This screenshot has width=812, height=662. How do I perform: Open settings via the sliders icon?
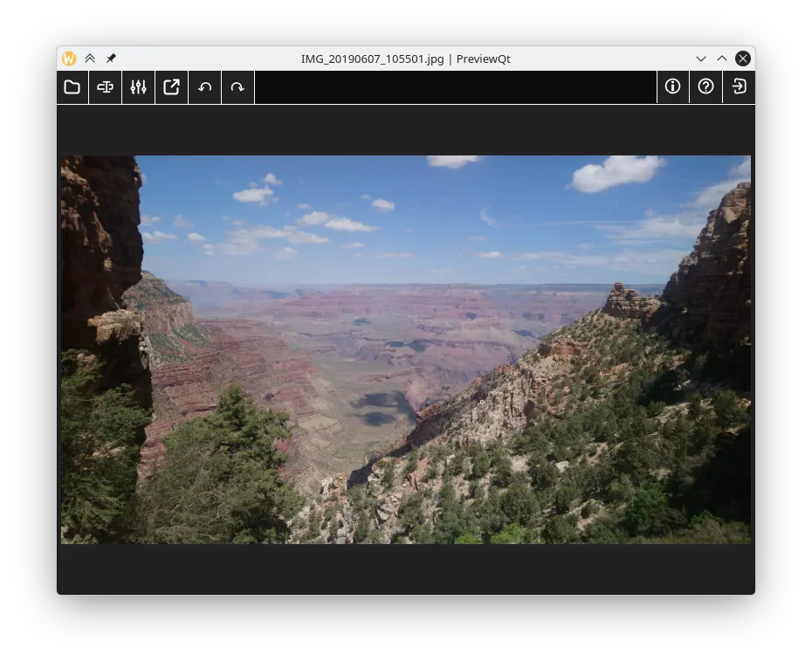(x=138, y=87)
